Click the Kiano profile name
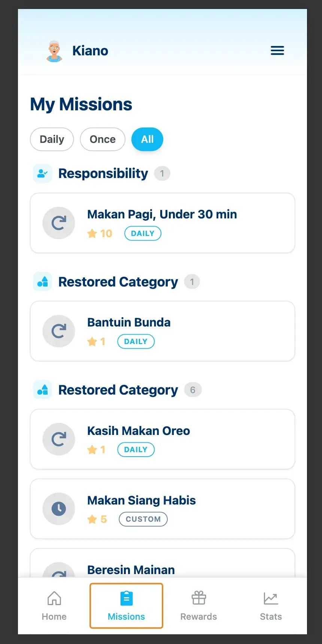 click(90, 51)
